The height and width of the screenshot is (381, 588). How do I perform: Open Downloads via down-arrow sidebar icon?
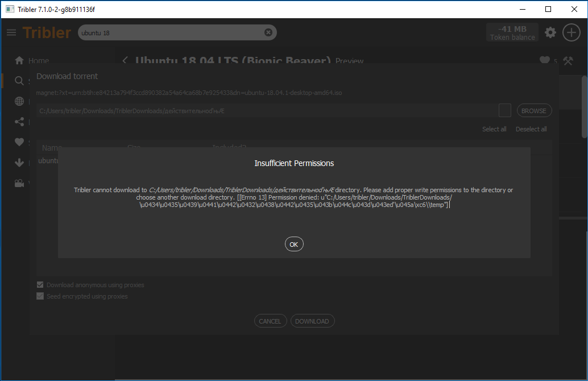tap(19, 162)
